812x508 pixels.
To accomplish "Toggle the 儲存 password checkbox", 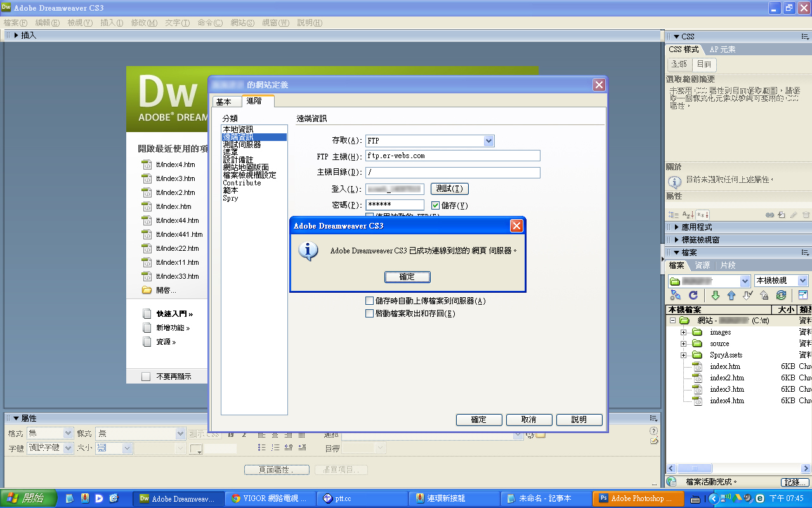I will (435, 205).
